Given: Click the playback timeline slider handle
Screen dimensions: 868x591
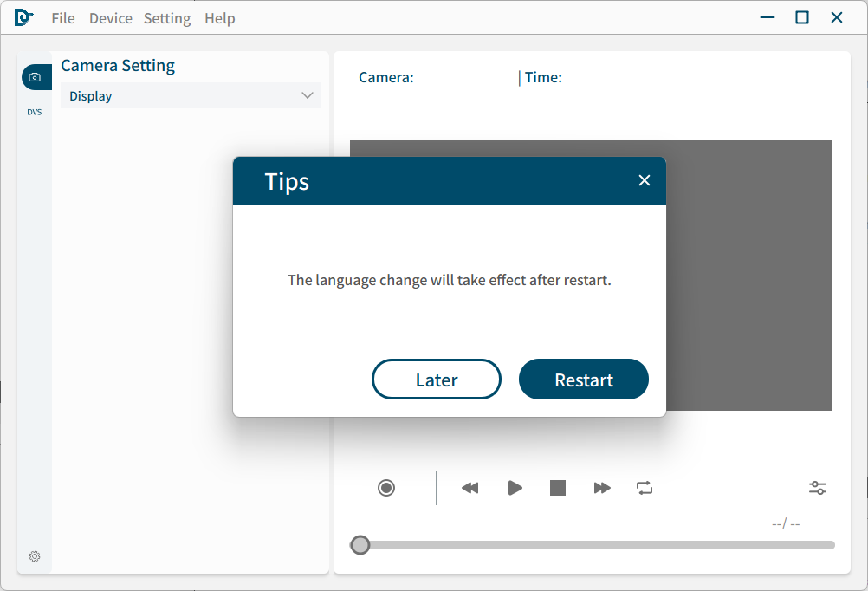Looking at the screenshot, I should click(x=360, y=545).
